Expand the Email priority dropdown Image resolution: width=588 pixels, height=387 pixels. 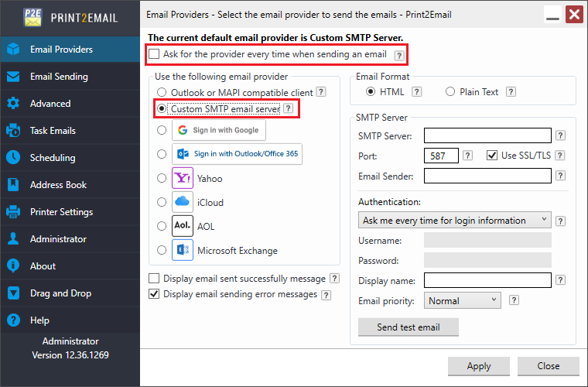tap(462, 300)
